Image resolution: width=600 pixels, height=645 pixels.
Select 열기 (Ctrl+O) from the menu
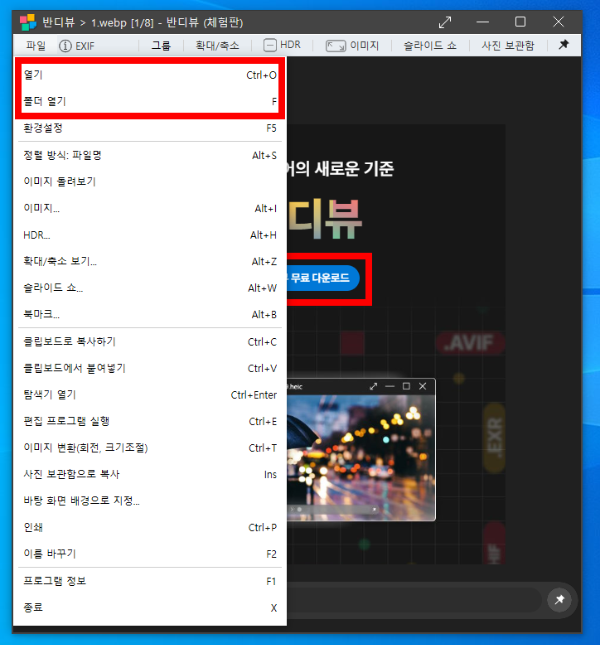pyautogui.click(x=150, y=75)
